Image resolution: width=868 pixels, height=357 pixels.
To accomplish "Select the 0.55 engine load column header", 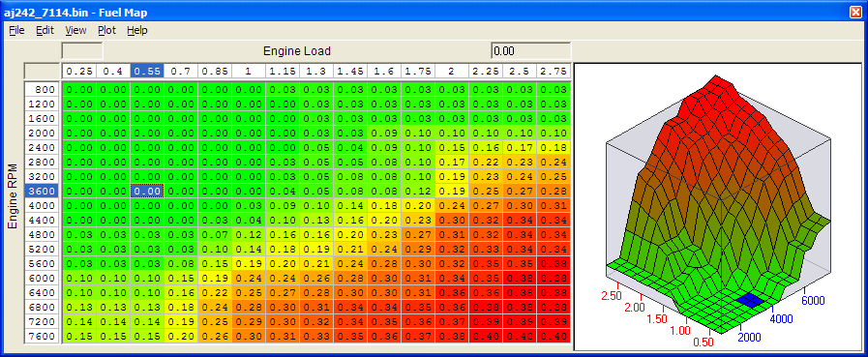I will tap(147, 71).
